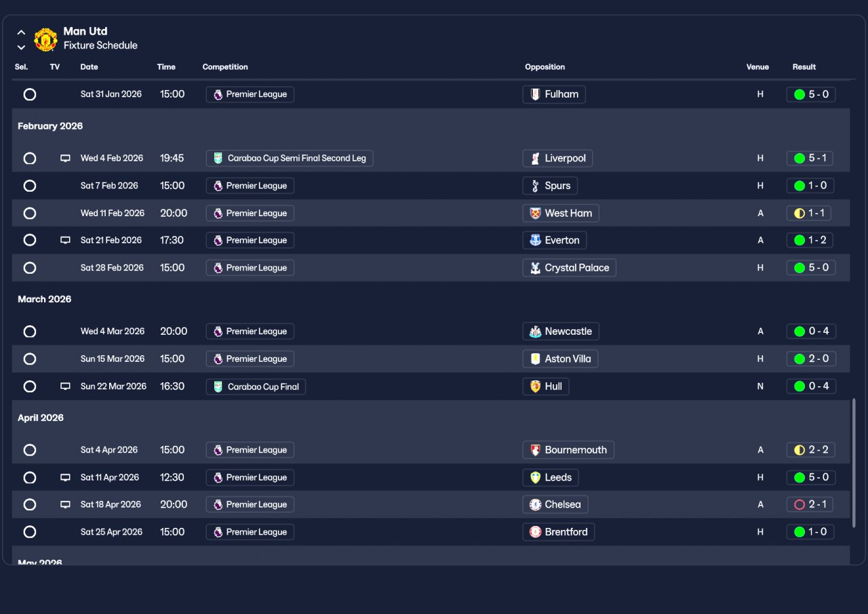Viewport: 868px width, 614px height.
Task: View the 1 - 2 result against Everton
Action: 810,240
